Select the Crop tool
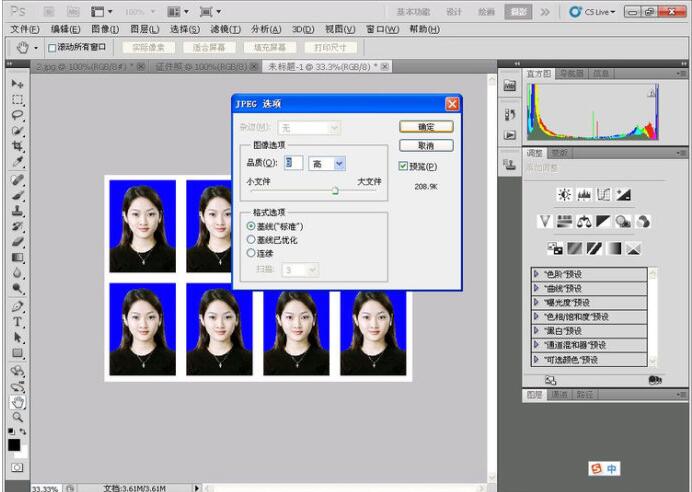 (17, 145)
